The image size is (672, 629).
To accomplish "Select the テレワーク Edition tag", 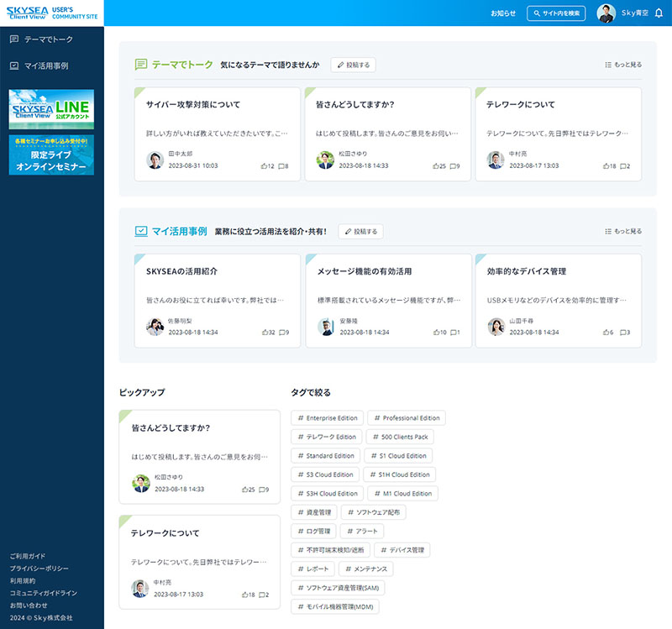I will [327, 437].
